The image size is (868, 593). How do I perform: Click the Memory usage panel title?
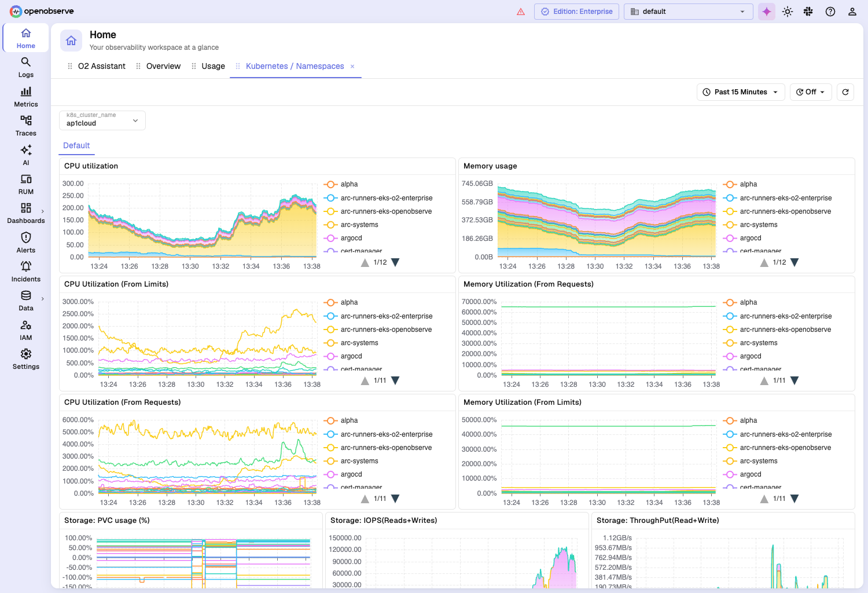point(490,166)
